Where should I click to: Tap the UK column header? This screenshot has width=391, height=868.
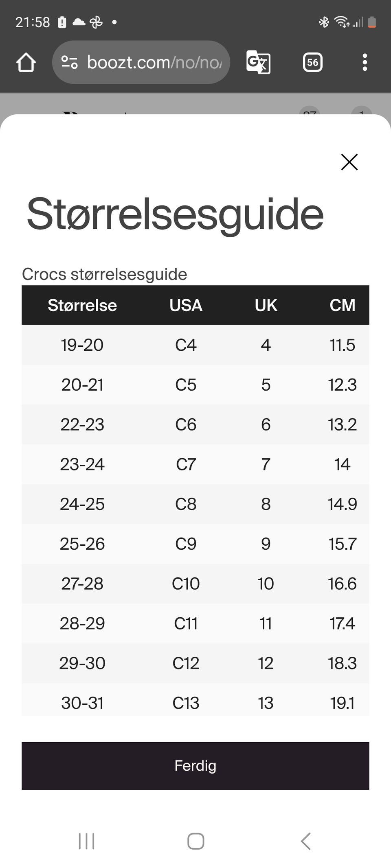(x=266, y=305)
